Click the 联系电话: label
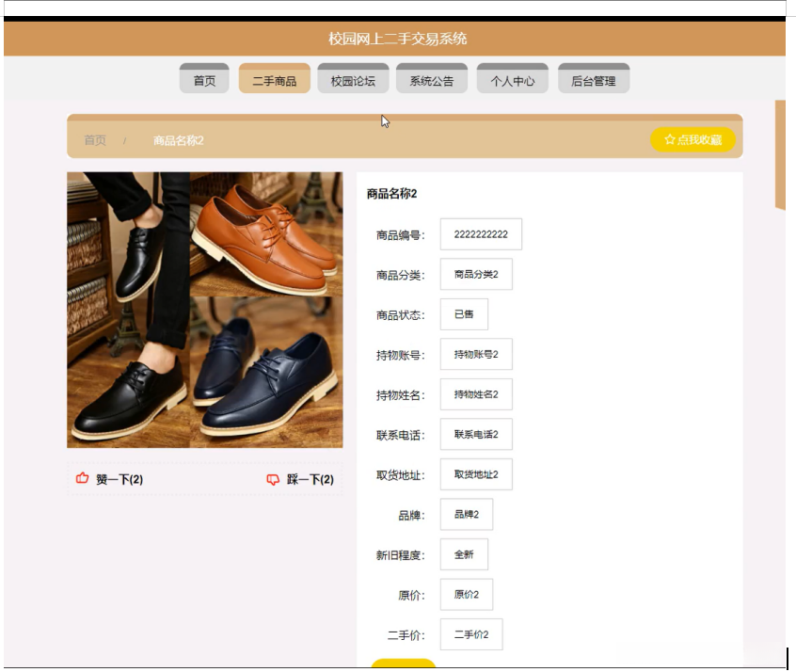796x672 pixels. [x=401, y=436]
